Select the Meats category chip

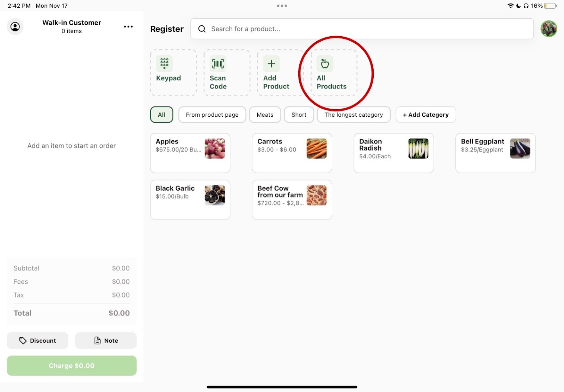(265, 115)
